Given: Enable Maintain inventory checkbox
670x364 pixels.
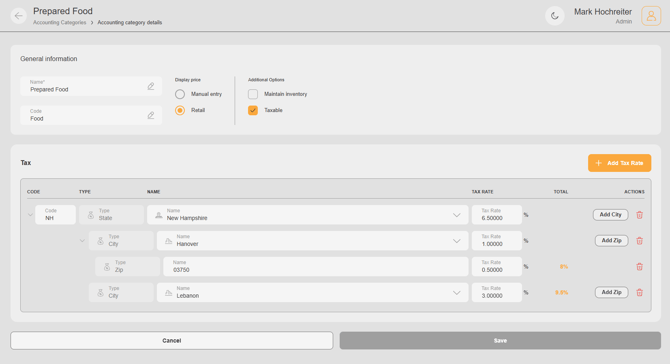Looking at the screenshot, I should point(253,94).
